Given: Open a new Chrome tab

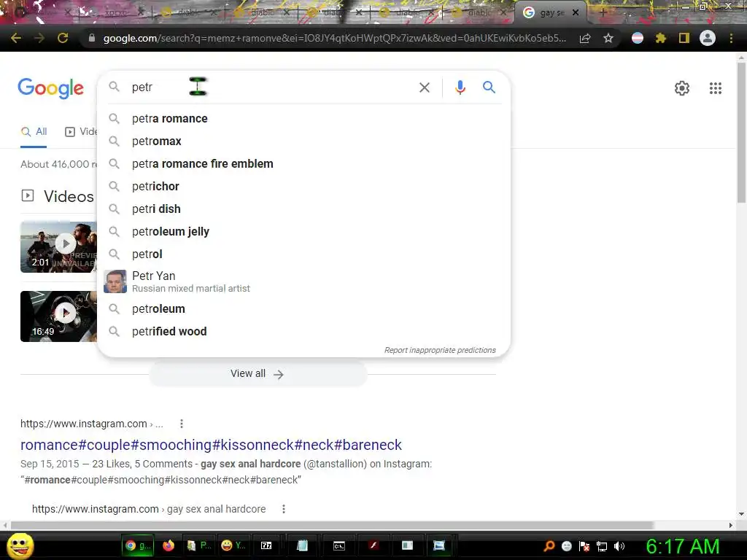Looking at the screenshot, I should click(603, 13).
